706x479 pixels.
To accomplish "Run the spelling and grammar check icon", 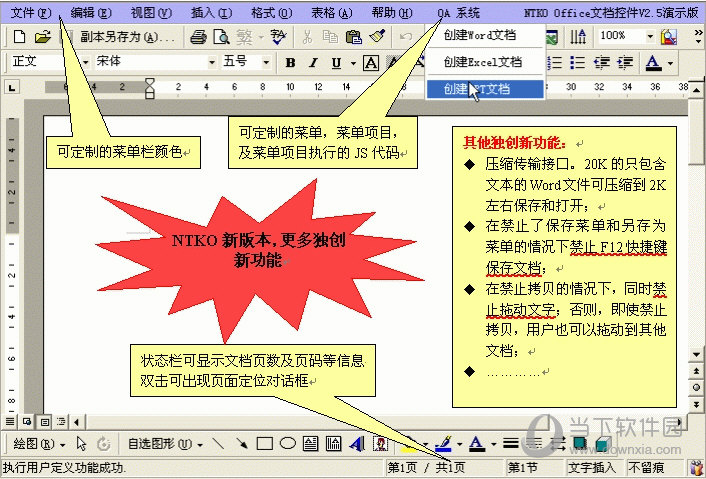I will point(278,37).
